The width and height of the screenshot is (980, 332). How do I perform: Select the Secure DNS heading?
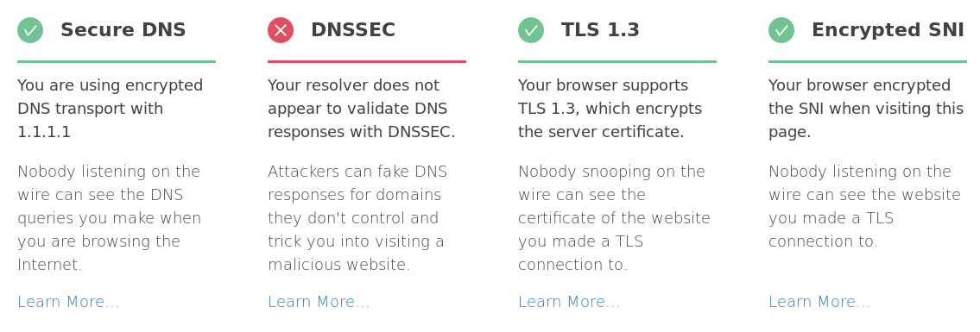click(x=123, y=30)
